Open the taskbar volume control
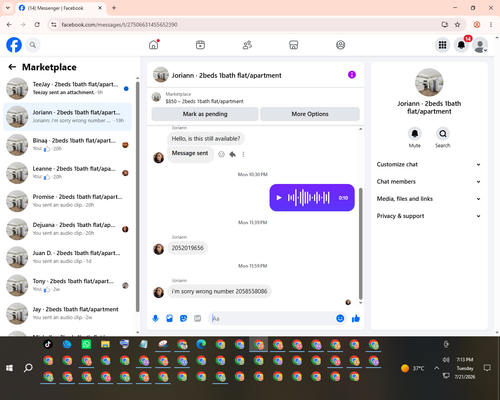The height and width of the screenshot is (400, 500). coord(446,360)
